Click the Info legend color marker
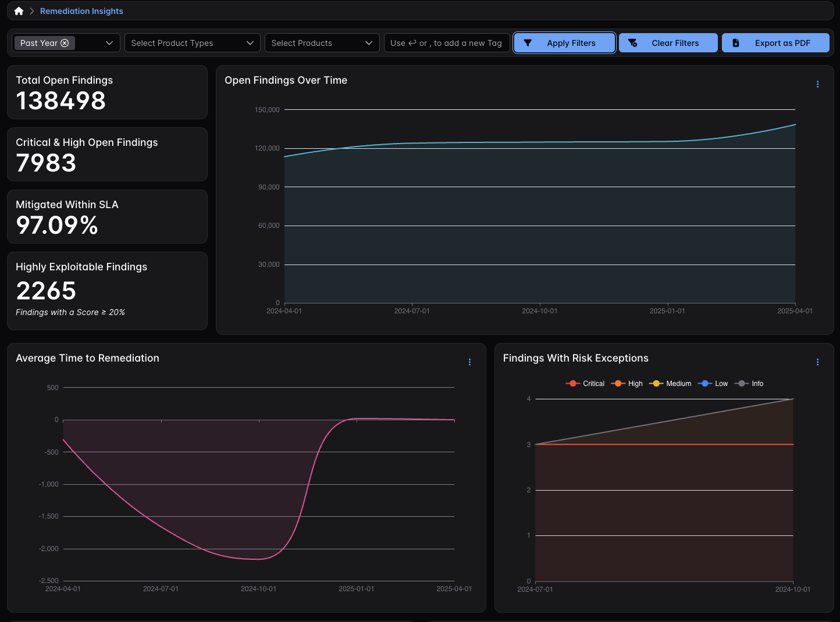The image size is (840, 622). coord(742,384)
